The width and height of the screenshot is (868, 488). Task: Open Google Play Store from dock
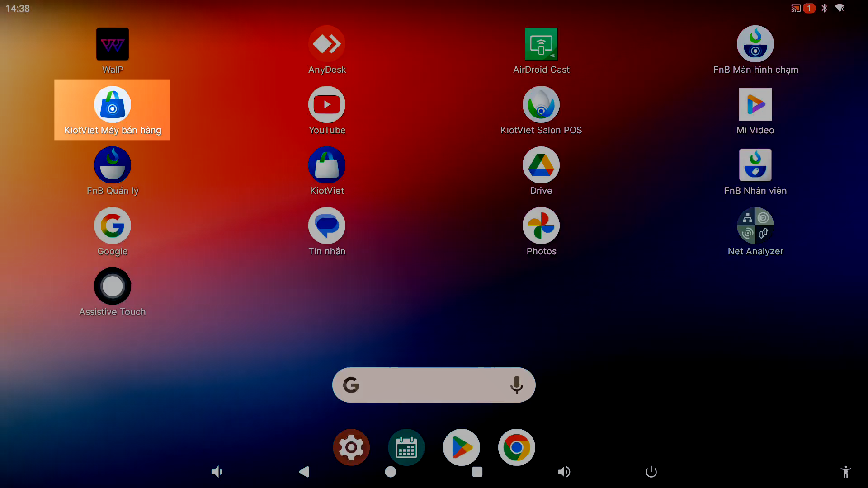[x=462, y=447]
